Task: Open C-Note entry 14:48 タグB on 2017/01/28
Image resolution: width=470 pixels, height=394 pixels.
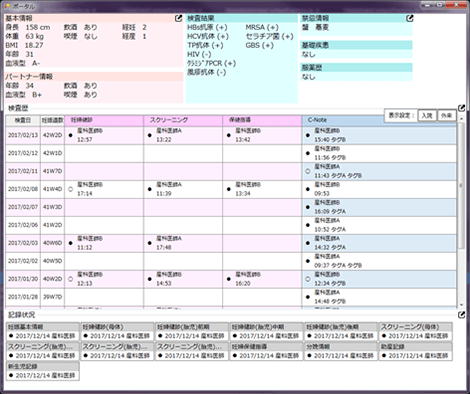Action: click(x=379, y=297)
